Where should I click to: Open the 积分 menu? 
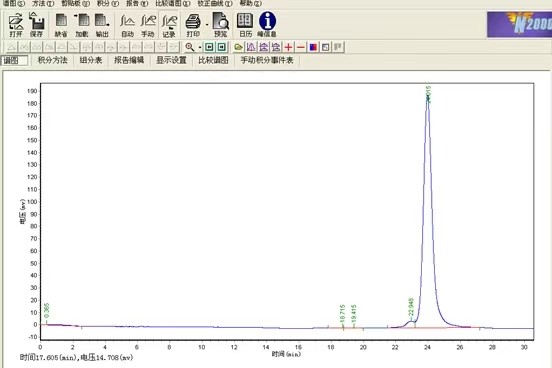point(108,3)
